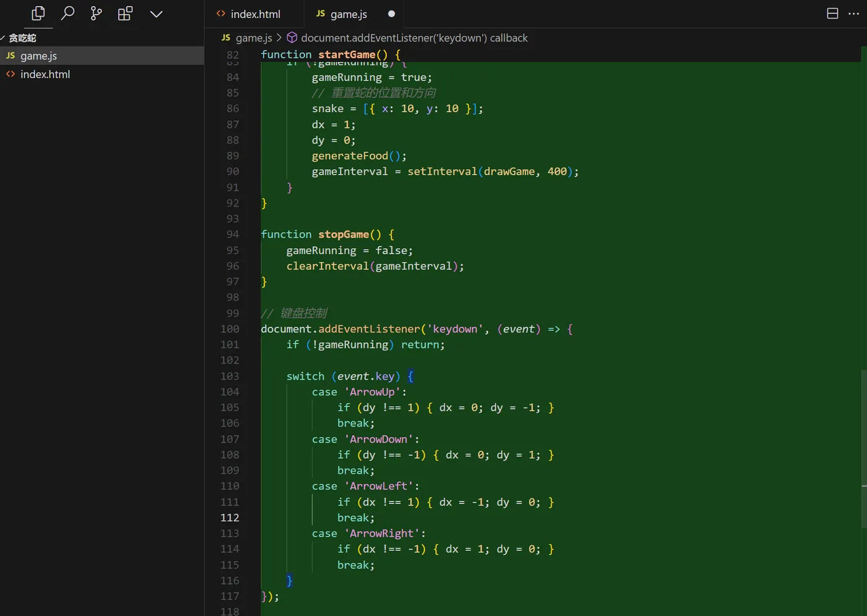Click the sticky header 'function startGame()' line
The image size is (867, 616).
click(331, 54)
